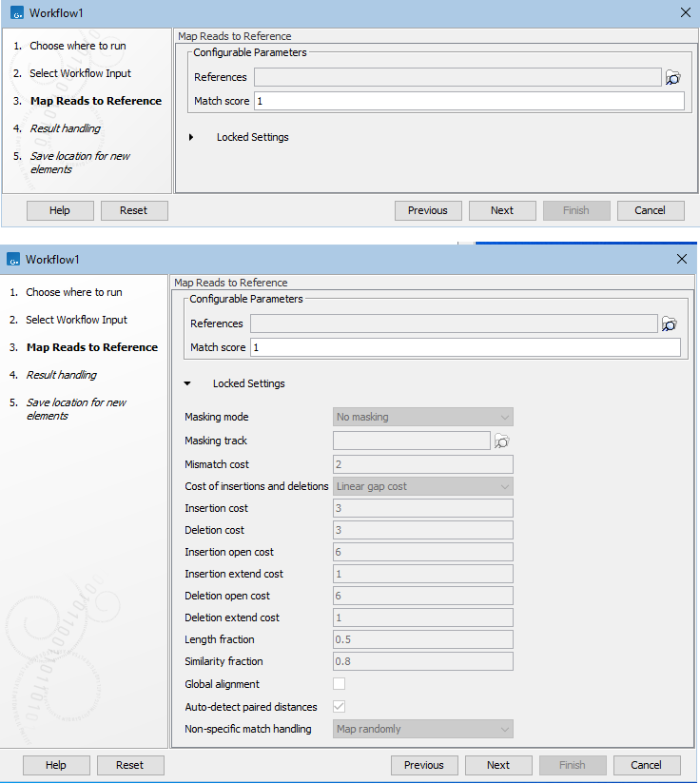Click the Match score field above the Mismatch cost

point(465,348)
